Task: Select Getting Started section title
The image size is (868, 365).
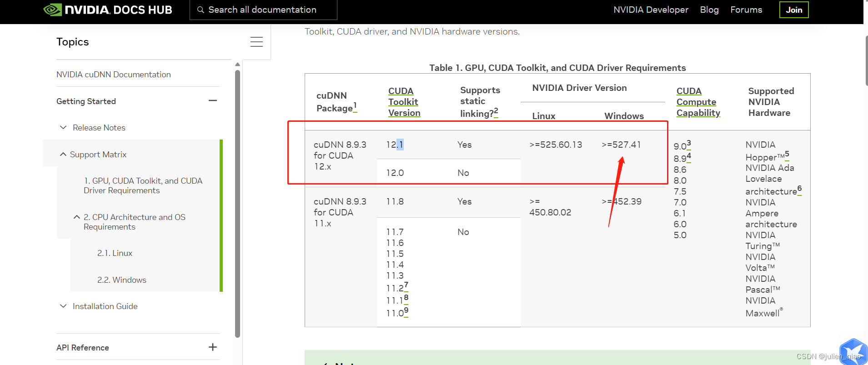Action: coord(86,101)
